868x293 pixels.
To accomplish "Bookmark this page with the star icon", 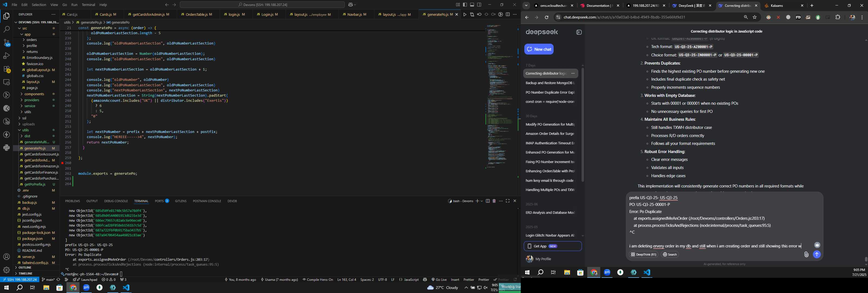I will click(x=755, y=17).
